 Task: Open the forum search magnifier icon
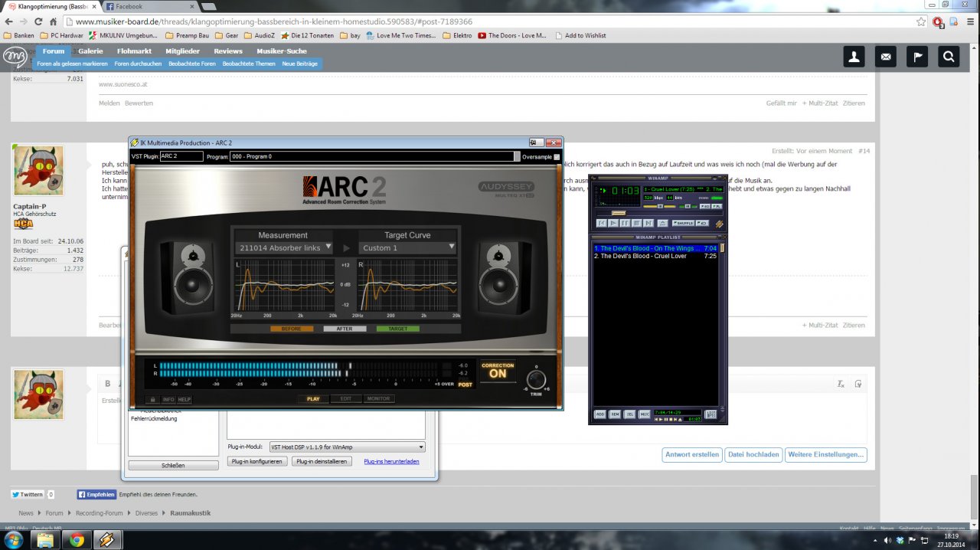[x=949, y=56]
